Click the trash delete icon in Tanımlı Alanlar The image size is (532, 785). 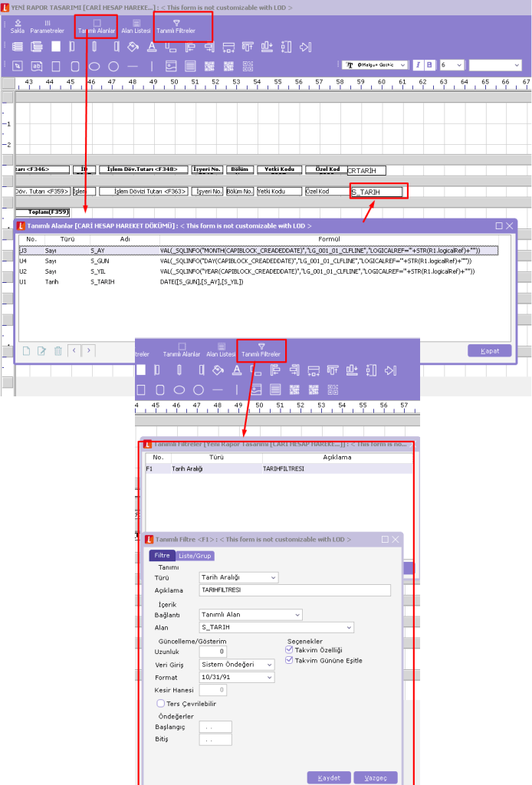(58, 351)
